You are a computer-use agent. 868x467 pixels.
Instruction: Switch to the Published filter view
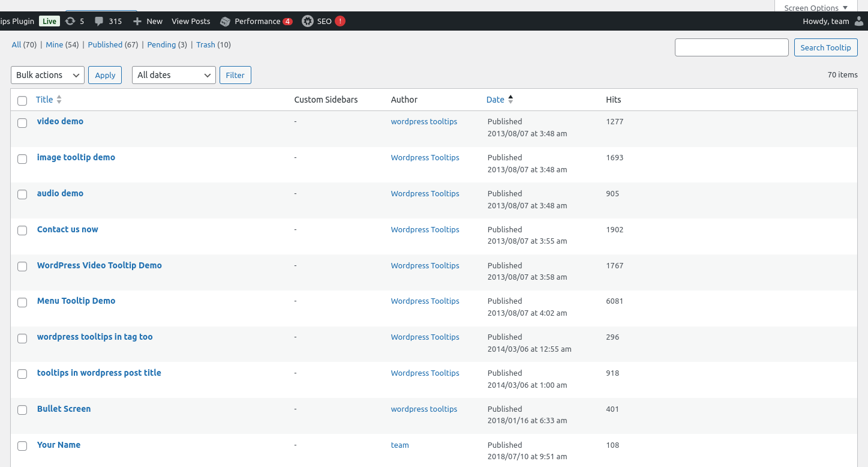click(105, 44)
